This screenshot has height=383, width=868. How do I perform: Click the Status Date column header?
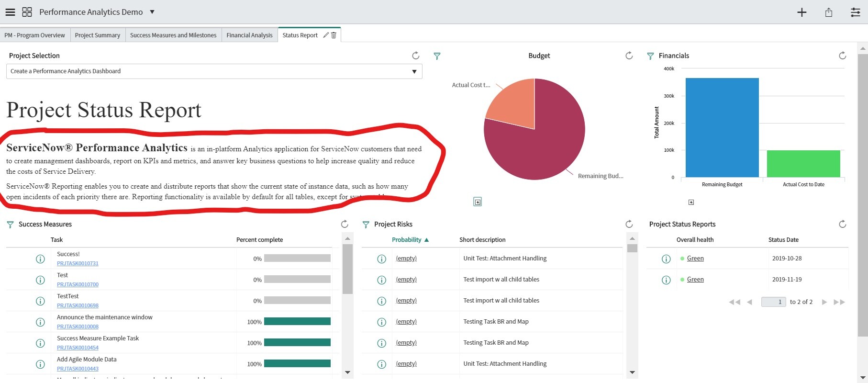(783, 240)
